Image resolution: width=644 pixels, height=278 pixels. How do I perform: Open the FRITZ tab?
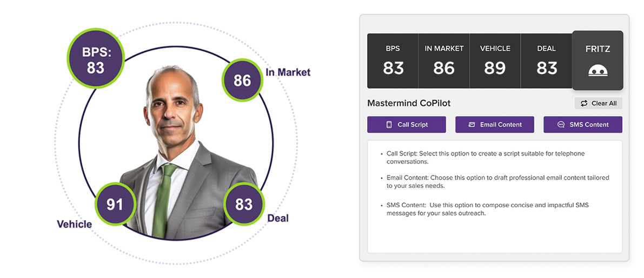pos(597,60)
